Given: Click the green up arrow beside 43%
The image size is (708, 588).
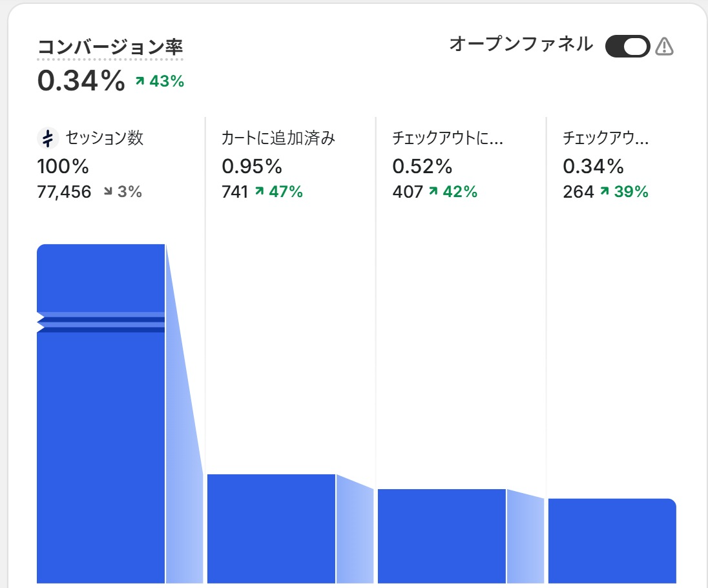Looking at the screenshot, I should click(140, 81).
